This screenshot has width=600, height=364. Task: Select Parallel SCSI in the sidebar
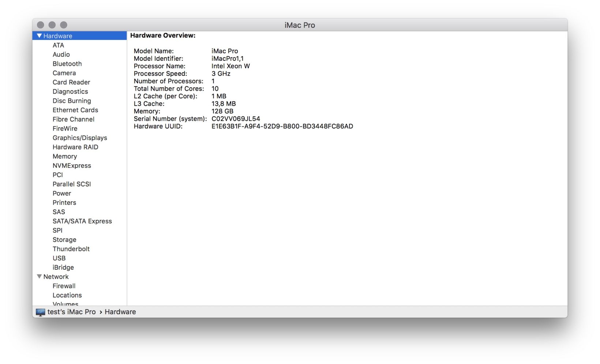72,184
